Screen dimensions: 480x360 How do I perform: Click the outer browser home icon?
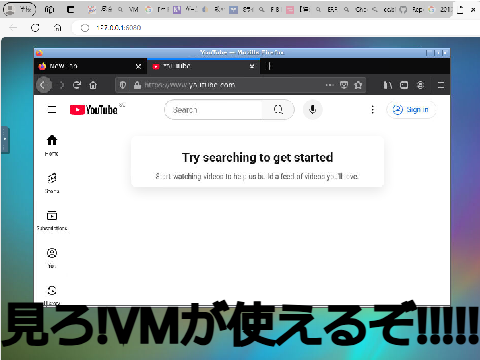[58, 28]
